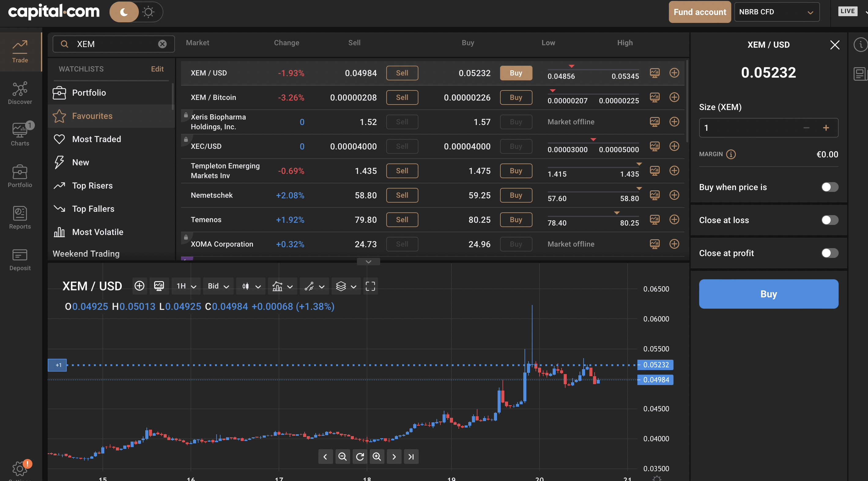
Task: Click the Fund account button
Action: coord(699,12)
